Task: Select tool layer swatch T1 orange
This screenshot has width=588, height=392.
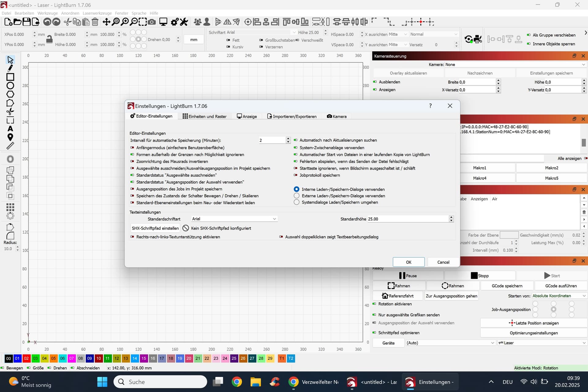Action: point(282,358)
